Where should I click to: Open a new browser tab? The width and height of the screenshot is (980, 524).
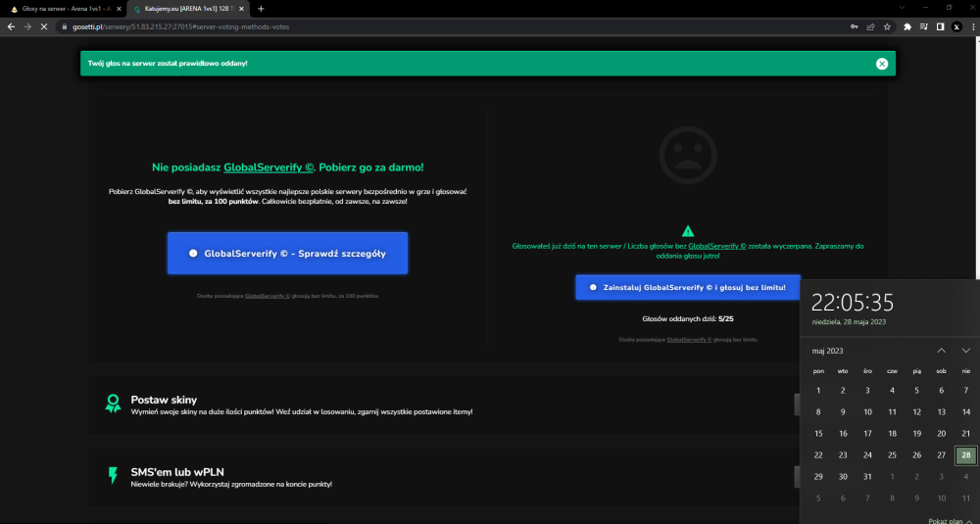pyautogui.click(x=262, y=9)
